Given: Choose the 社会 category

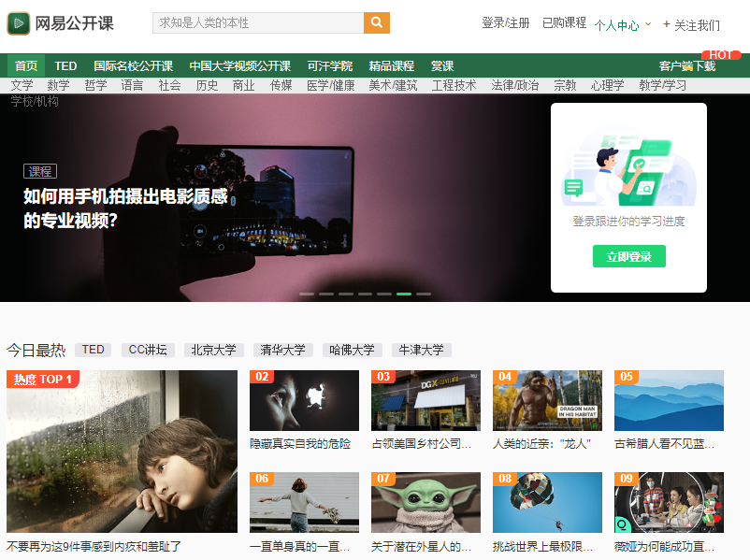Looking at the screenshot, I should (x=170, y=85).
